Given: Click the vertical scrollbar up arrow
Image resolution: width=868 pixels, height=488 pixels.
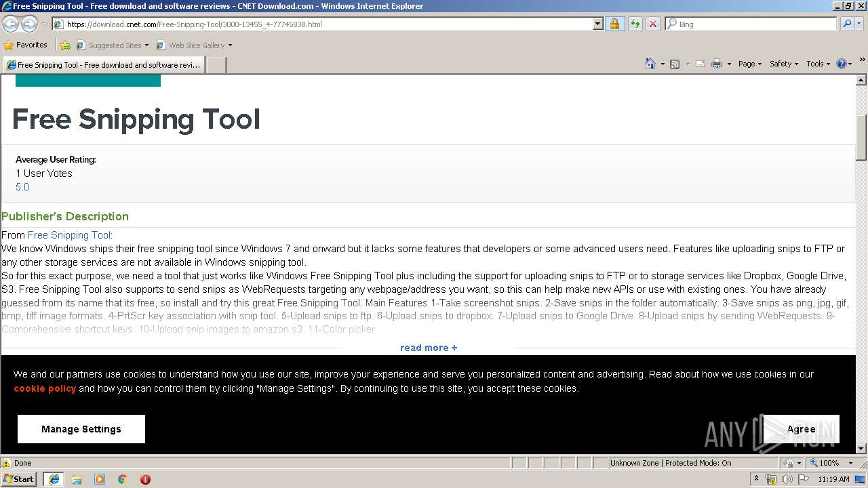Looking at the screenshot, I should (861, 79).
